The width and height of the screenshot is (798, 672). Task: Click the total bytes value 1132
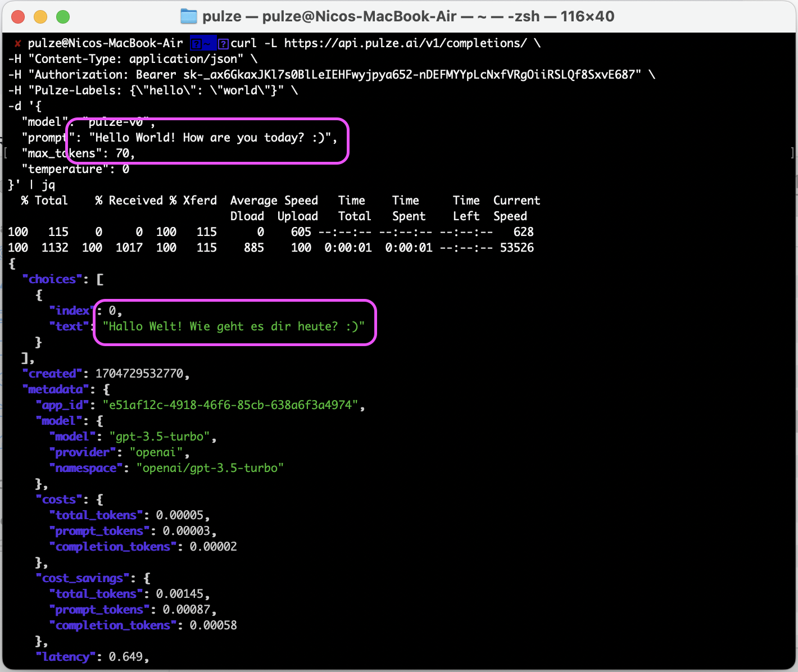point(55,248)
